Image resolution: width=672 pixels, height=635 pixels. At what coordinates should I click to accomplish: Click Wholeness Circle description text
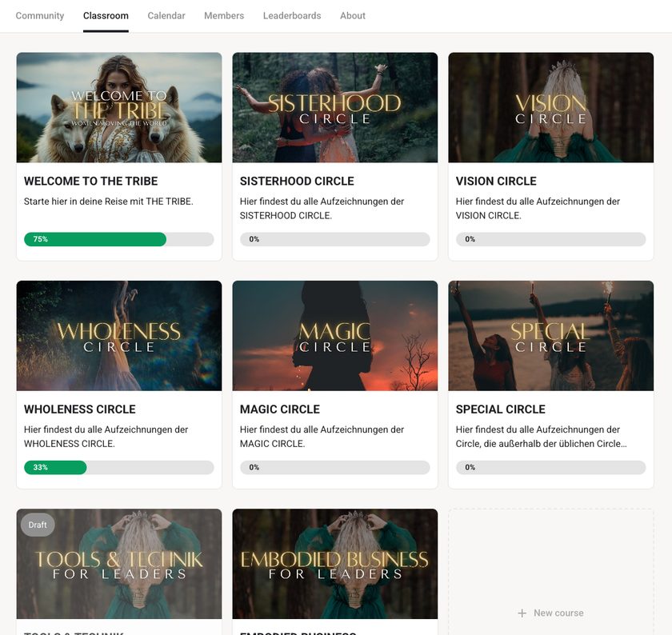click(106, 437)
